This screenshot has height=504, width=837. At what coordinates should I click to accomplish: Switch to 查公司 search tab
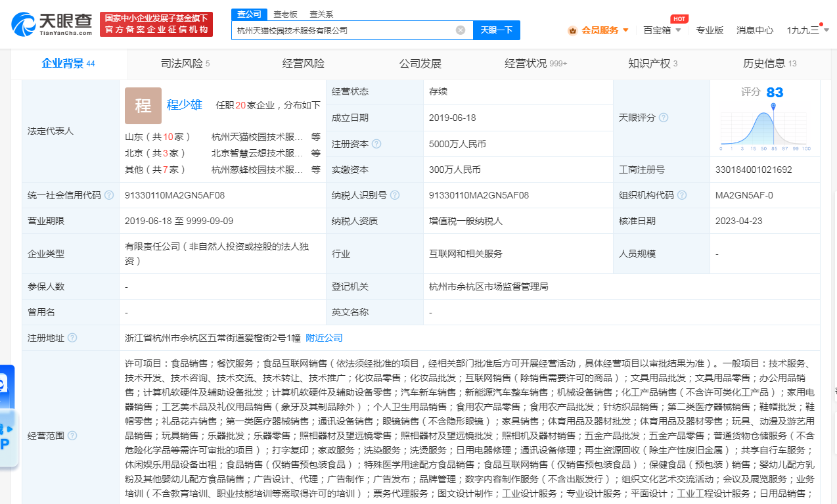click(250, 14)
